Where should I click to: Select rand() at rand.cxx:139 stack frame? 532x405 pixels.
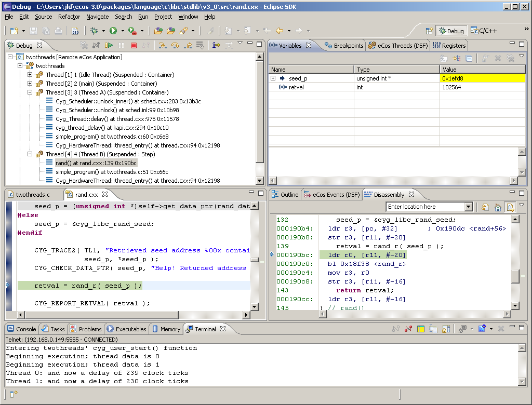pyautogui.click(x=96, y=163)
